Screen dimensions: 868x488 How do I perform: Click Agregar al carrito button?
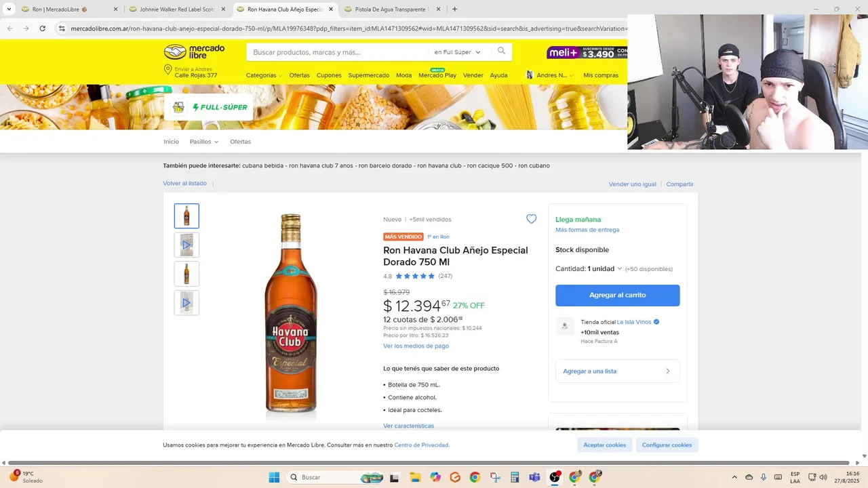[x=617, y=296]
